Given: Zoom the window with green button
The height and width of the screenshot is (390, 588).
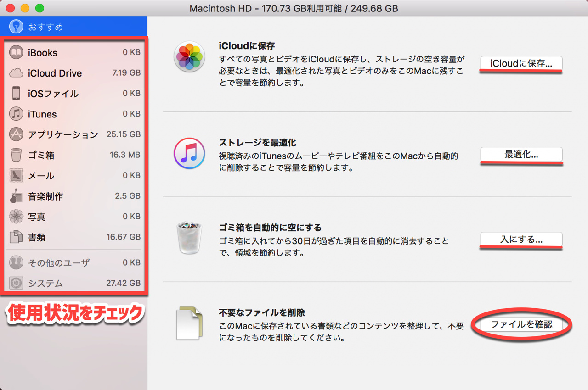Looking at the screenshot, I should [x=40, y=8].
